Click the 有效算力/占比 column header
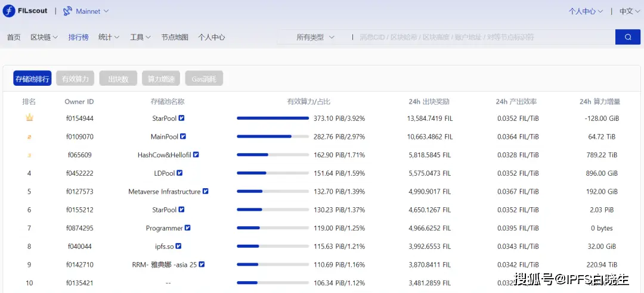This screenshot has height=293, width=644. pyautogui.click(x=308, y=102)
